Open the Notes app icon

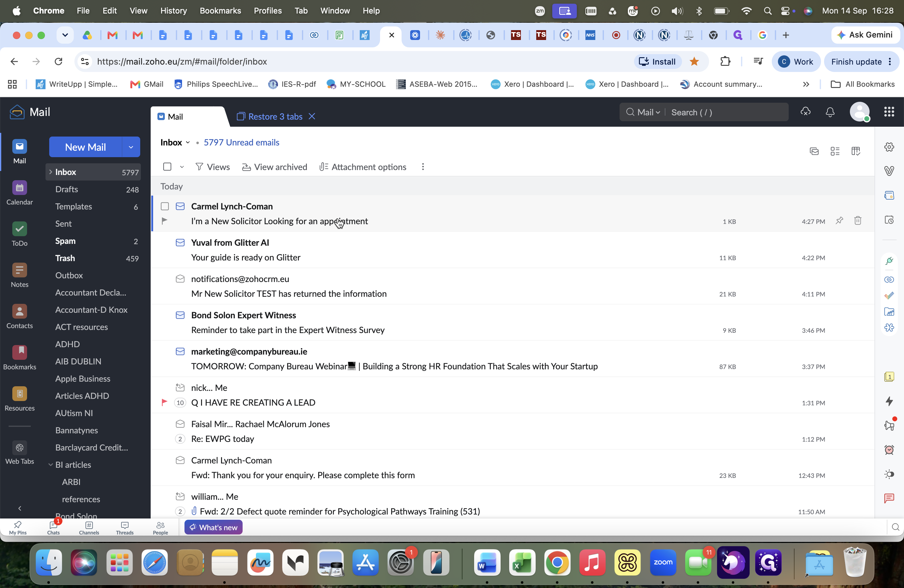point(19,275)
